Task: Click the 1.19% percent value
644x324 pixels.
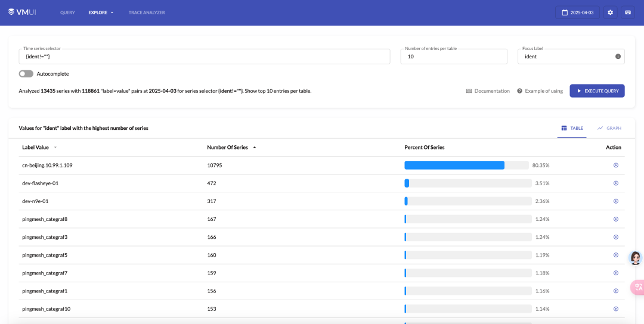Action: coord(542,255)
